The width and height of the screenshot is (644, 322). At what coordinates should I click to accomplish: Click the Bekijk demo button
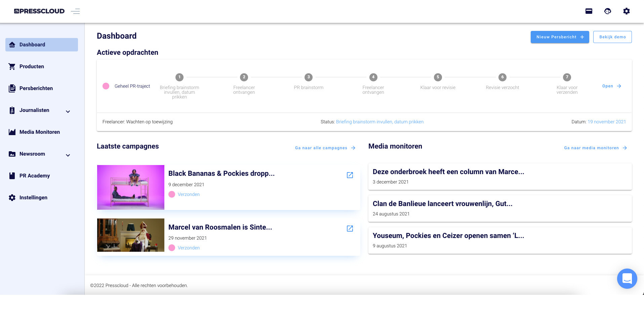(x=612, y=37)
